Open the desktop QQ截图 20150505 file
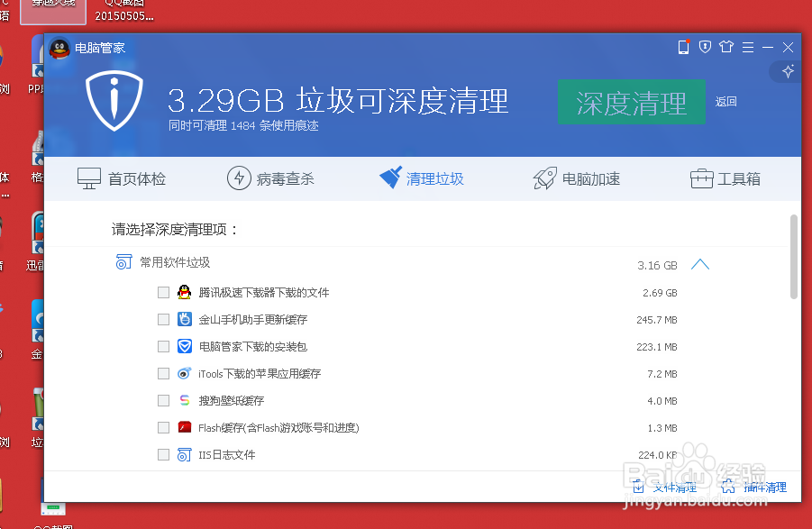812x529 pixels. [123, 12]
